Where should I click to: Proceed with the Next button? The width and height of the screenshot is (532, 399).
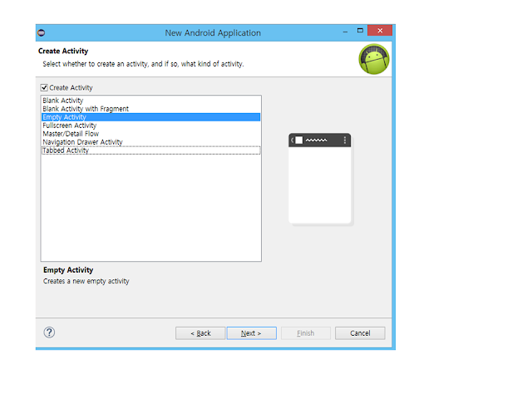coord(251,333)
